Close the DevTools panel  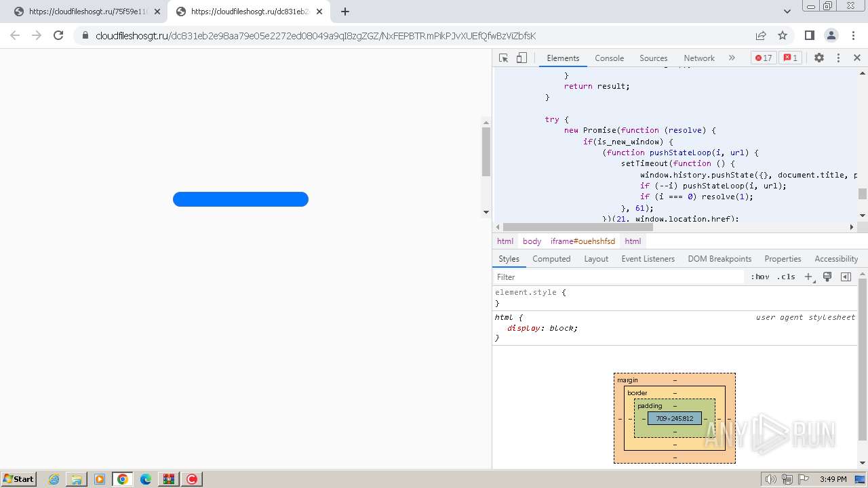[x=857, y=58]
